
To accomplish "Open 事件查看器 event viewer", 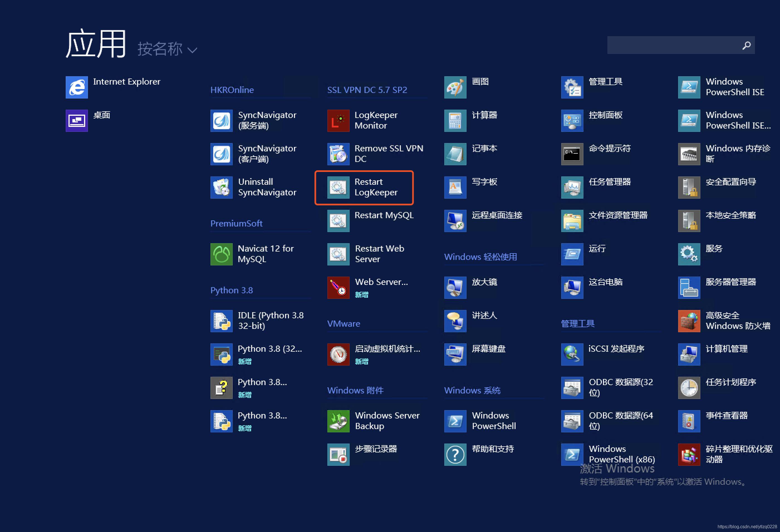I will tap(689, 421).
